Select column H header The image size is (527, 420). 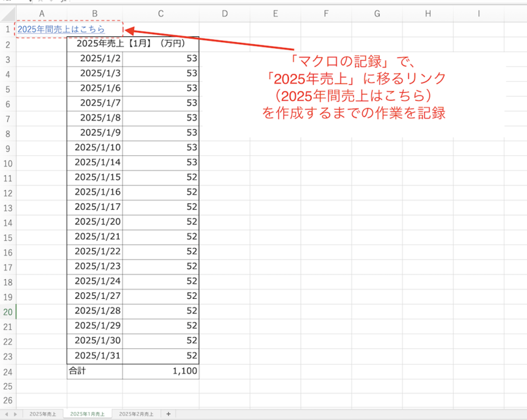coord(428,14)
